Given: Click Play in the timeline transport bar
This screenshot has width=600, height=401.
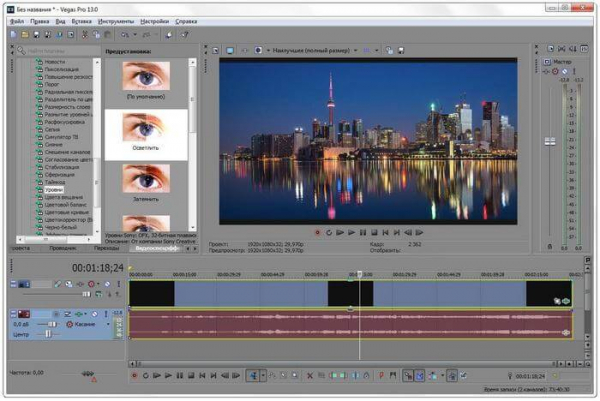Looking at the screenshot, I should point(168,376).
